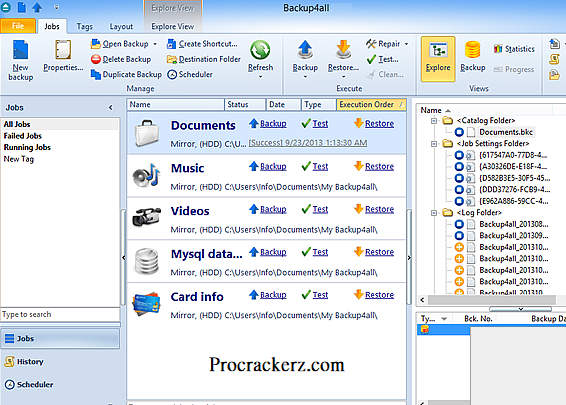This screenshot has width=566, height=405.
Task: Click Test link for Videos job
Action: (320, 209)
